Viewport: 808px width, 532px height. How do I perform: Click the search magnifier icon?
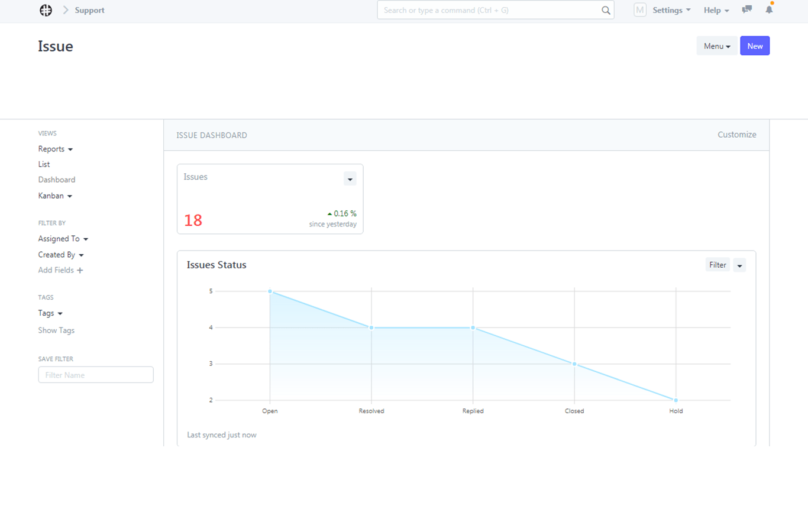(x=606, y=10)
